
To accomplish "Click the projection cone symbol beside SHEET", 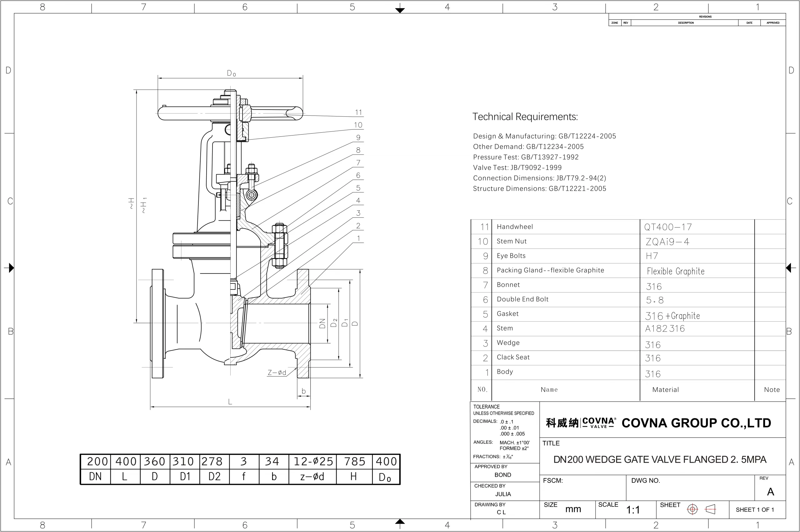I will pyautogui.click(x=710, y=509).
